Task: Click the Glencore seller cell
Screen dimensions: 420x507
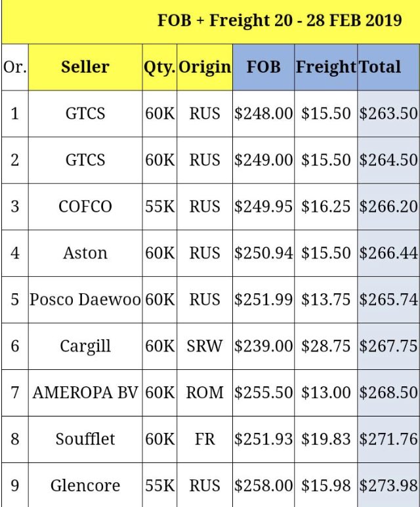Action: (85, 486)
